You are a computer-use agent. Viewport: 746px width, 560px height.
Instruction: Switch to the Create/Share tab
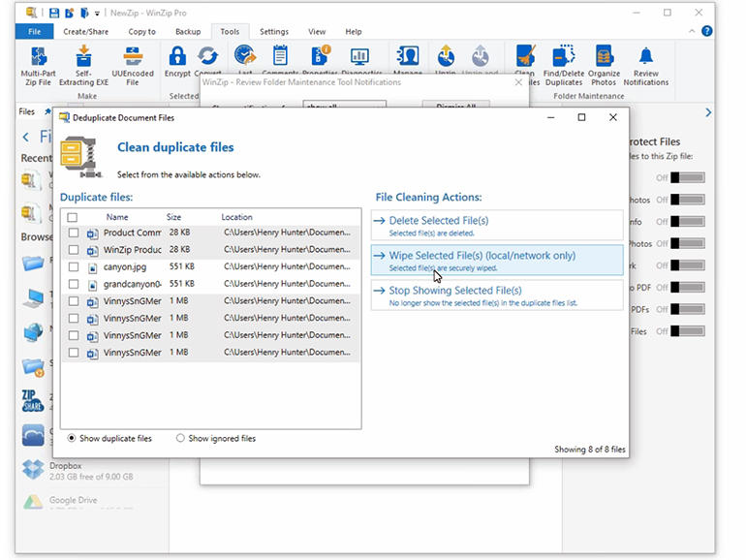[x=85, y=32]
